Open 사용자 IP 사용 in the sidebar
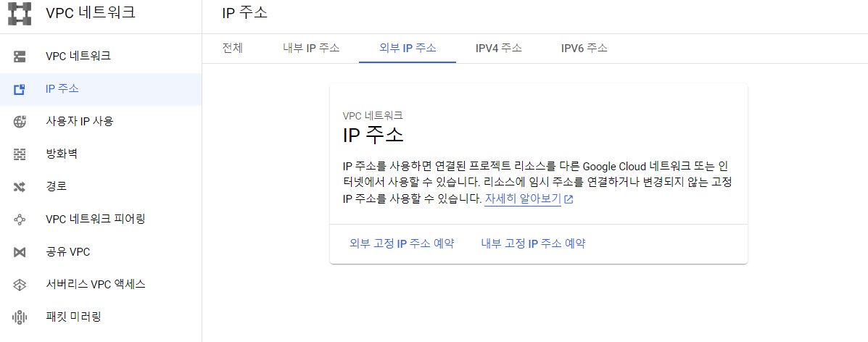This screenshot has height=342, width=868. [x=101, y=122]
